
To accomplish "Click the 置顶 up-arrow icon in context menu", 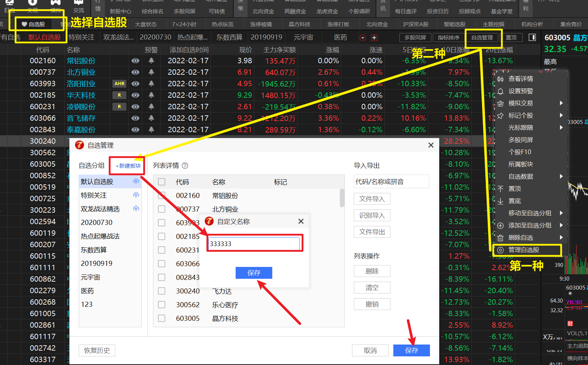I will pyautogui.click(x=500, y=189).
